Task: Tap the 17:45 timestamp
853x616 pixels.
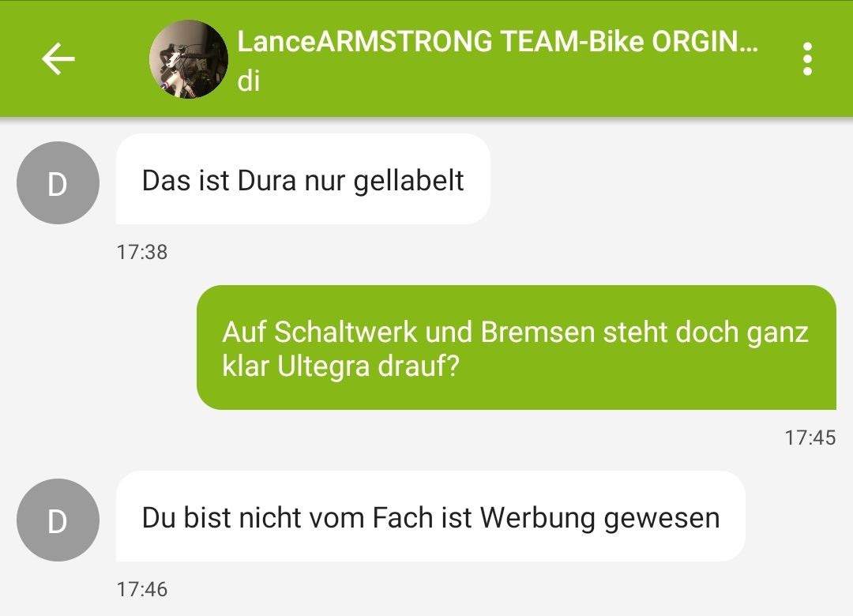Action: pyautogui.click(x=810, y=438)
